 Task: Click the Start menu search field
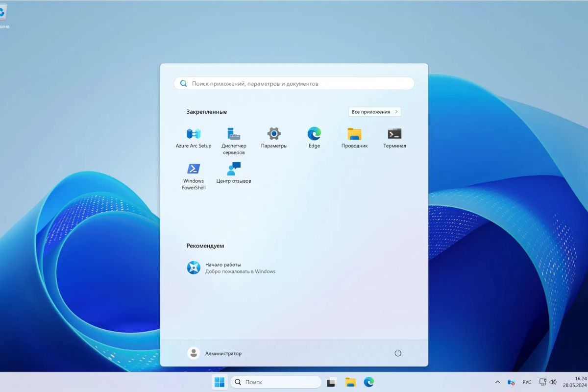294,84
